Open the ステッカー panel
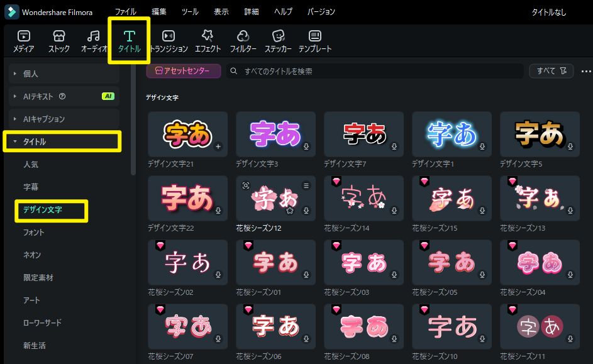This screenshot has width=593, height=364. (277, 40)
